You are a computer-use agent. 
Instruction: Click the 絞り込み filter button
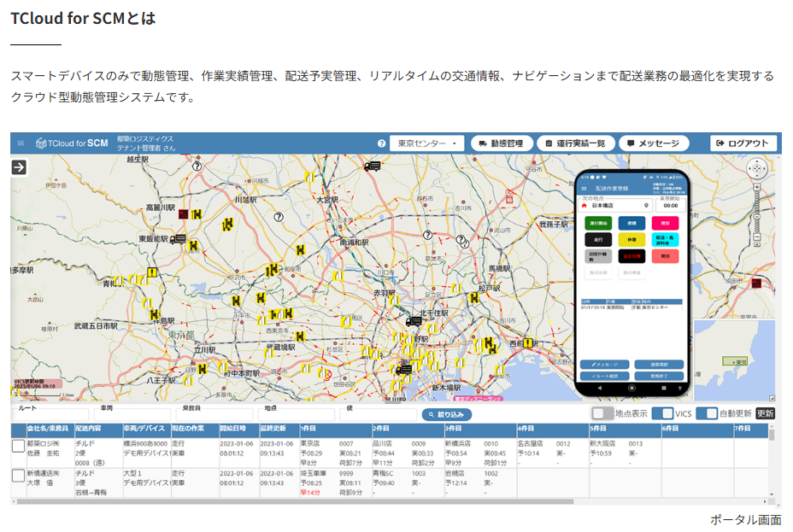coord(446,415)
